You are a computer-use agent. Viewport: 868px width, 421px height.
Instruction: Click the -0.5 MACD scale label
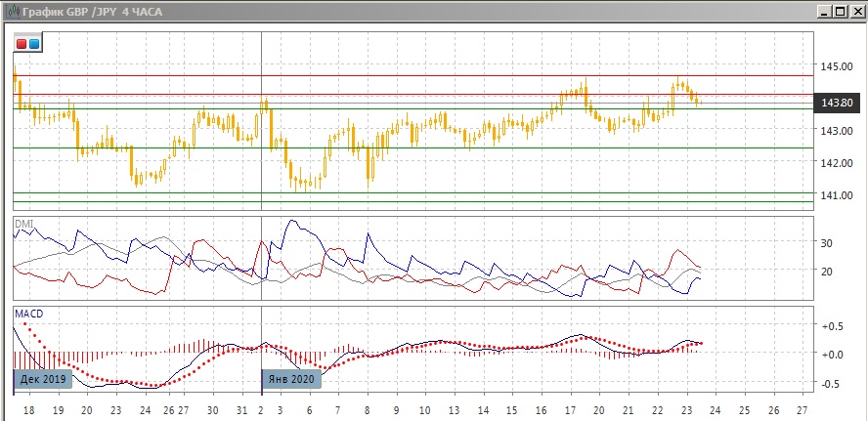(833, 383)
